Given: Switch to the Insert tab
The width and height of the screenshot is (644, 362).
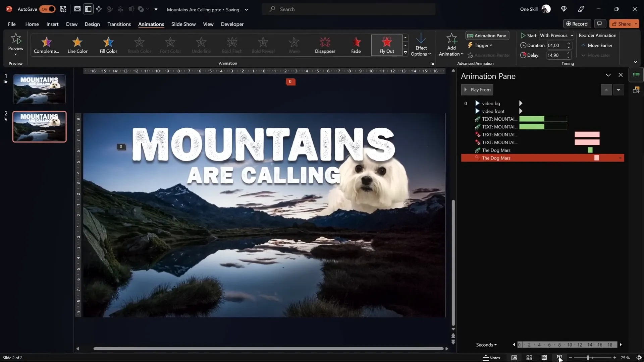Looking at the screenshot, I should 52,24.
